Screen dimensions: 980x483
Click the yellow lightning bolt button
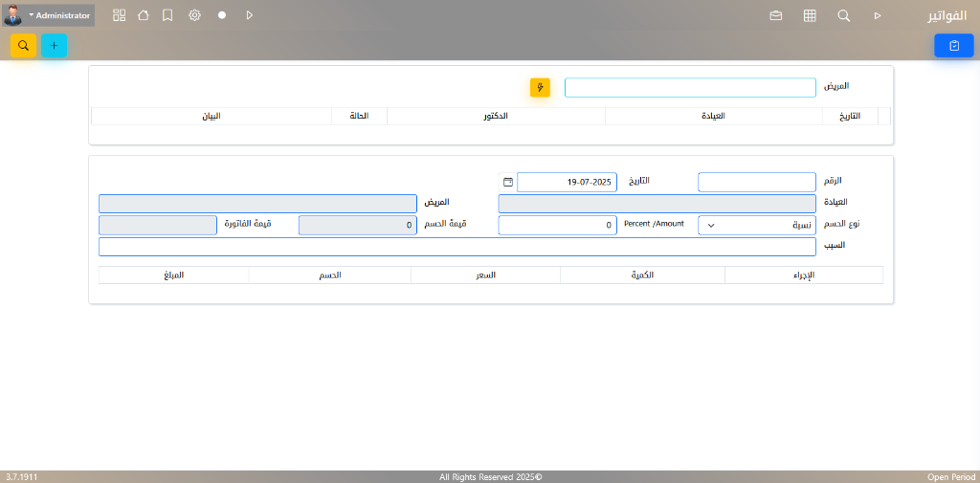click(540, 88)
